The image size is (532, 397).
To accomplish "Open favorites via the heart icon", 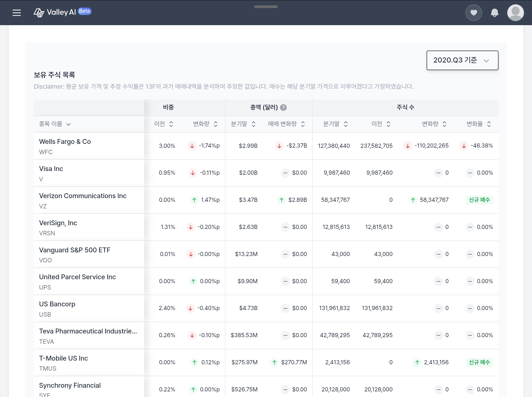I will (x=474, y=13).
